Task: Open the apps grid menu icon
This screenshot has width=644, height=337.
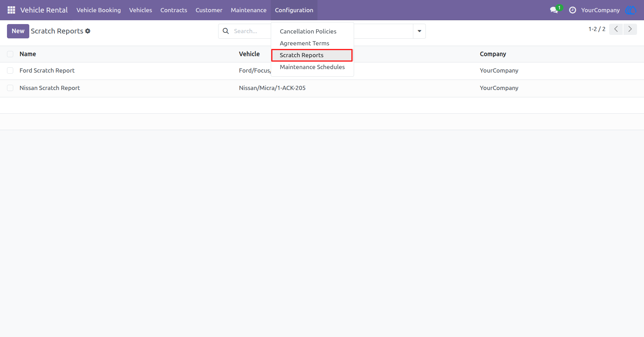Action: (11, 10)
